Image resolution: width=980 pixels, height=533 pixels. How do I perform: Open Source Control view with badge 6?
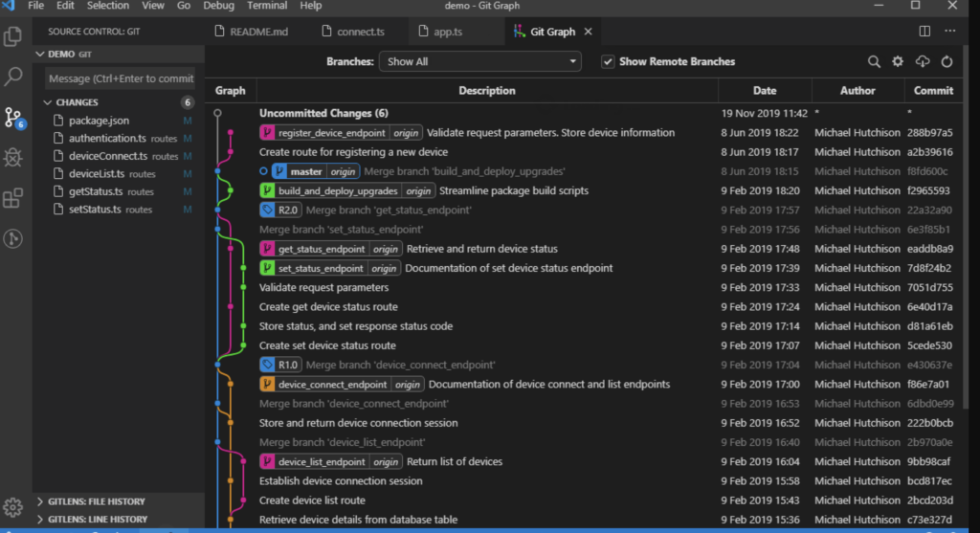coord(13,118)
